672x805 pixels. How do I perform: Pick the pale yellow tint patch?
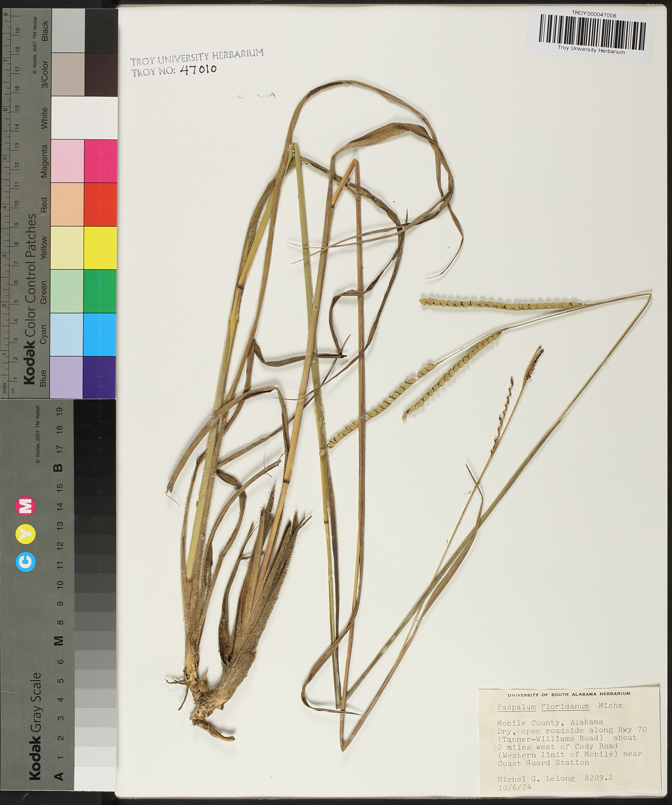(x=68, y=248)
